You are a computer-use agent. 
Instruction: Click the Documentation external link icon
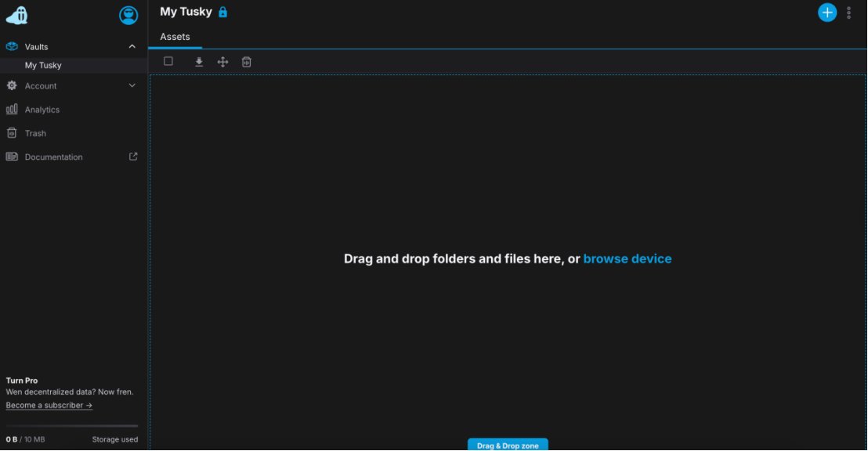tap(133, 157)
